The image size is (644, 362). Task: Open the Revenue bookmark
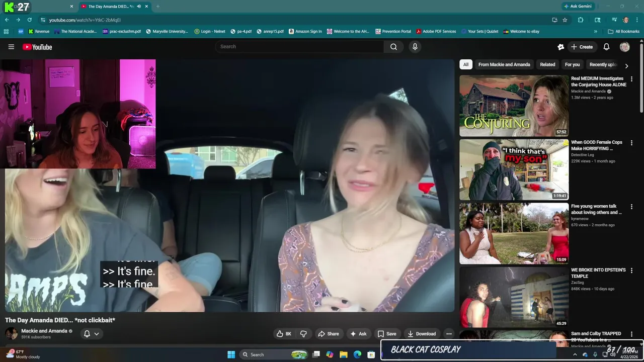(39, 31)
